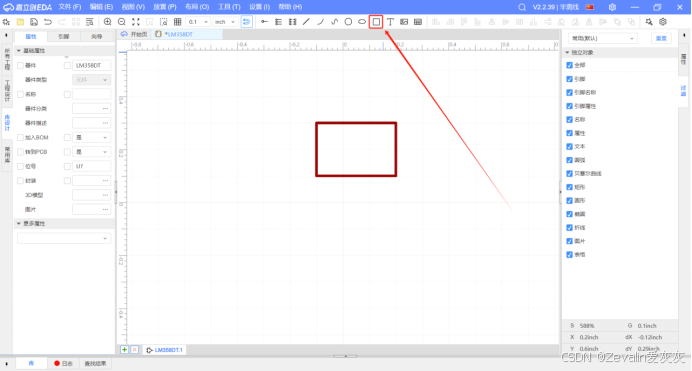
Task: Open the 加入BOM value dropdown
Action: pos(91,138)
